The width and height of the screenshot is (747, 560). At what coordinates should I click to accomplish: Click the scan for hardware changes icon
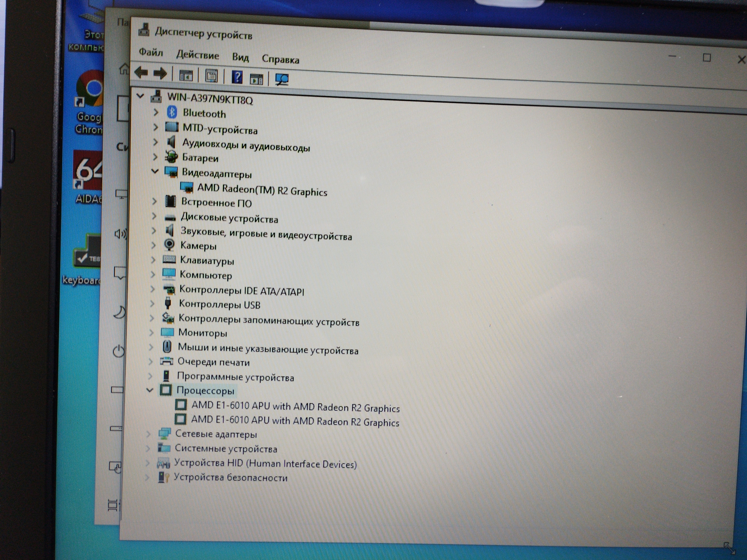point(282,79)
